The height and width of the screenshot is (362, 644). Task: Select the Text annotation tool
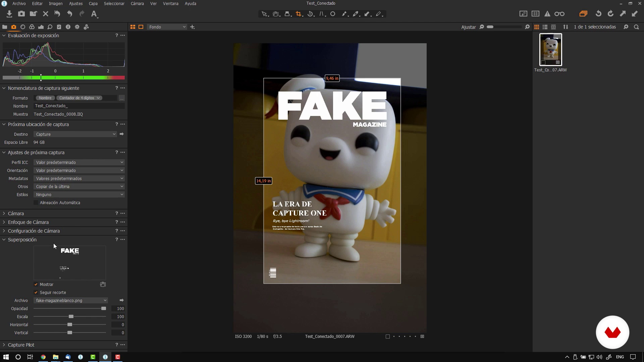tap(94, 14)
